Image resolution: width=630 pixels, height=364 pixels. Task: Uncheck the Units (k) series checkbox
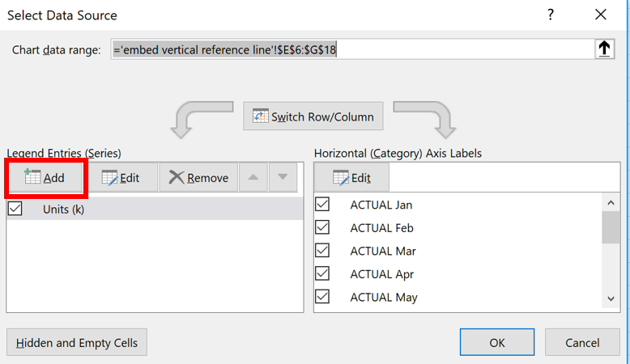tap(15, 209)
